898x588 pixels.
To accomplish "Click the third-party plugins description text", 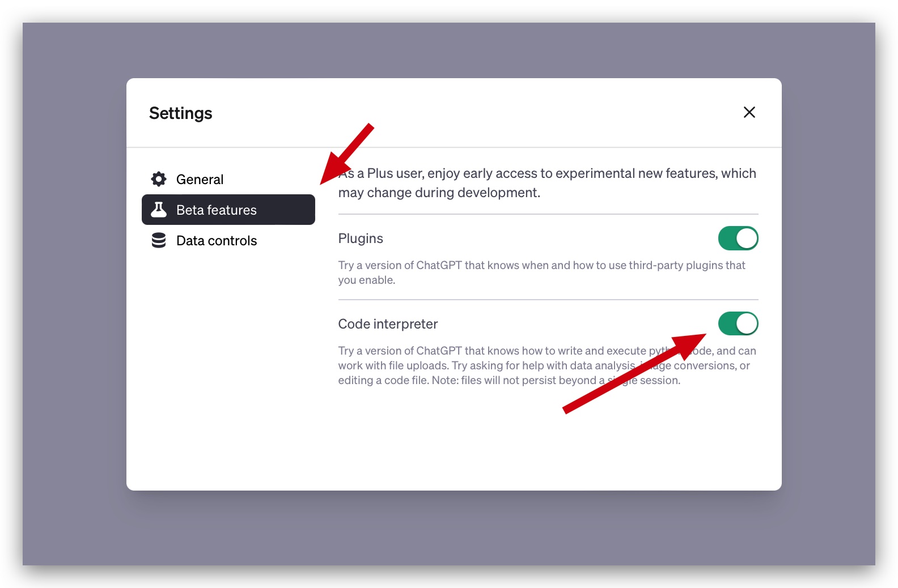I will point(542,272).
